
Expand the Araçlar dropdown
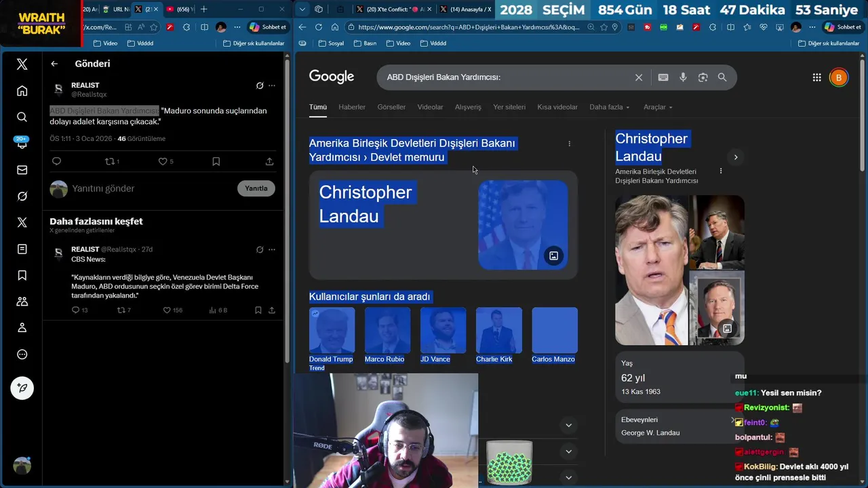658,107
